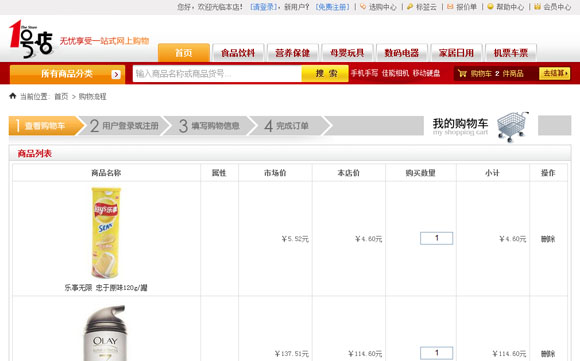Open 报价单 in top bar
Image resolution: width=580 pixels, height=361 pixels.
click(x=466, y=7)
